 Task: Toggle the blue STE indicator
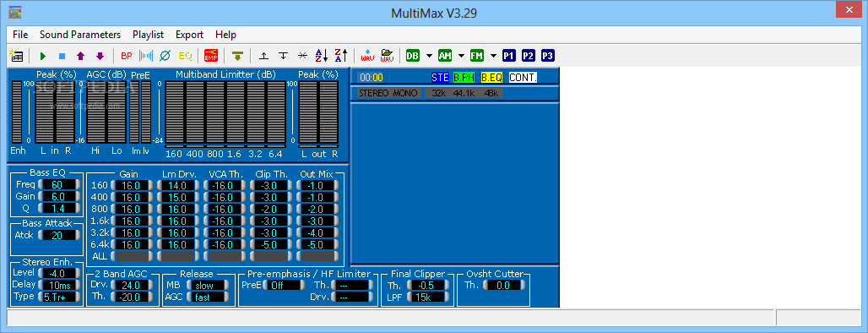pyautogui.click(x=440, y=78)
